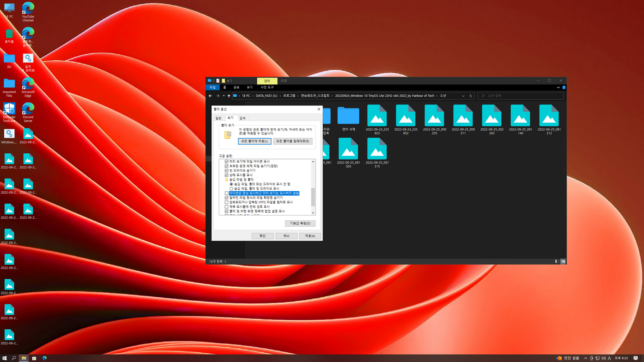Image resolution: width=644 pixels, height=362 pixels.
Task: Go forward with the Explorer forward arrow
Action: point(218,96)
